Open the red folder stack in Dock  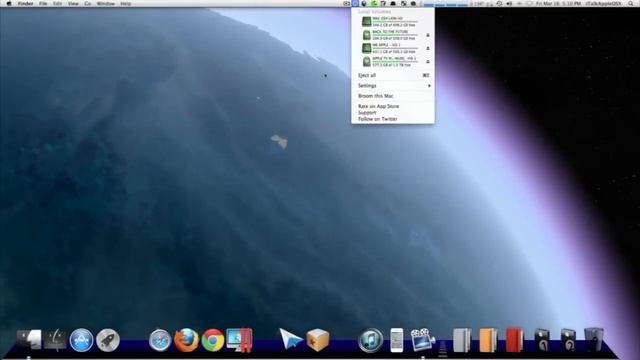(x=514, y=340)
